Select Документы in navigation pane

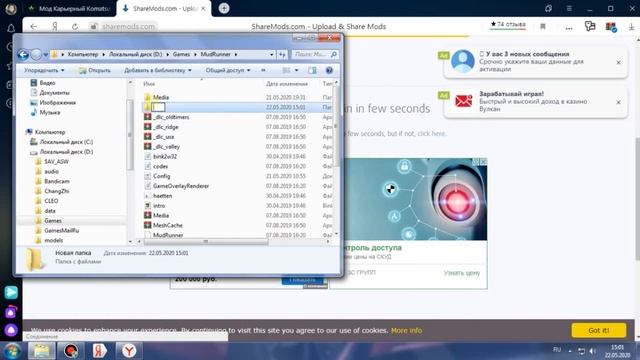click(x=54, y=93)
